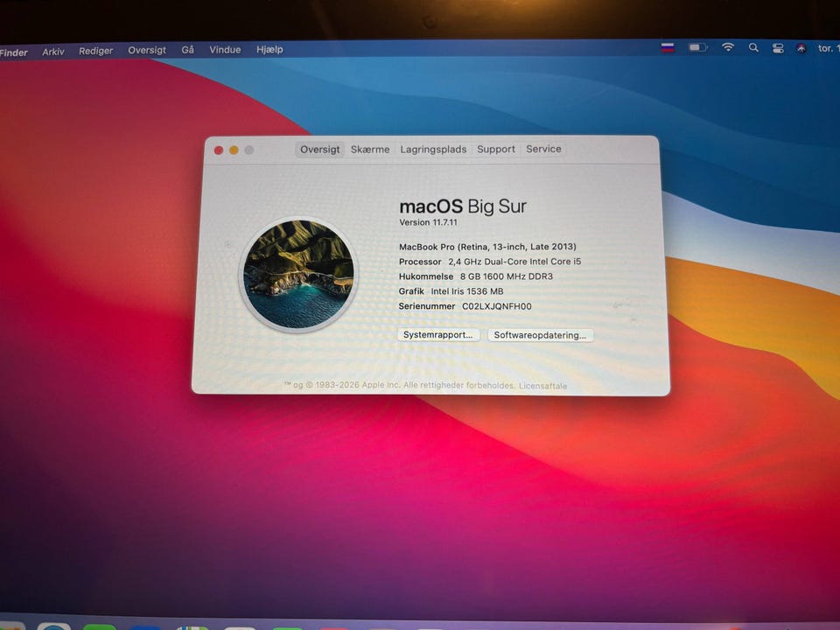Screen dimensions: 840x630
Task: Open the Gå menu
Action: coord(187,50)
